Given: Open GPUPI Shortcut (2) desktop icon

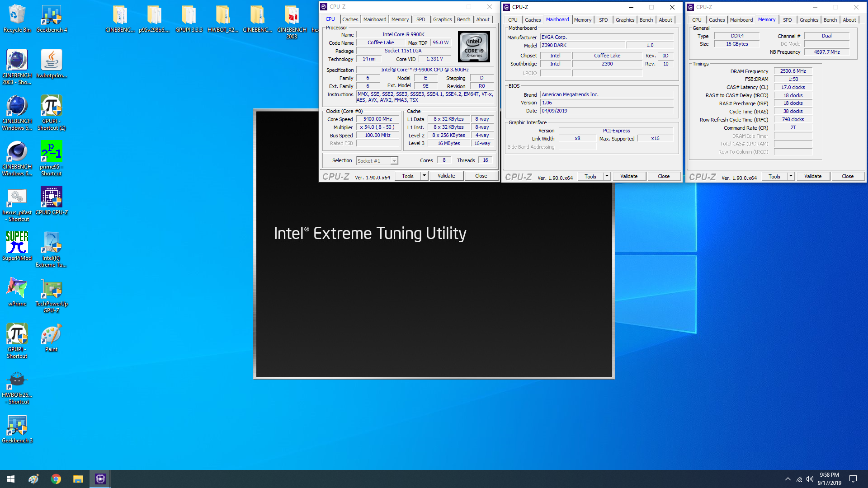Looking at the screenshot, I should pos(52,113).
